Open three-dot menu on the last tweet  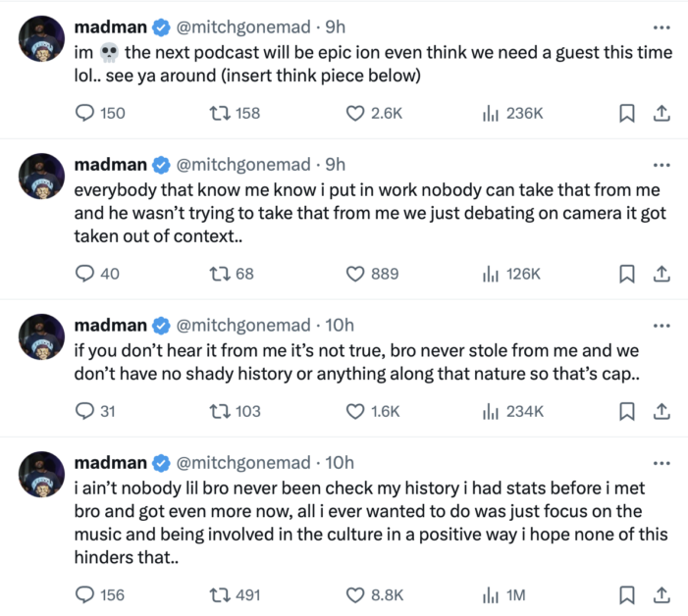pyautogui.click(x=662, y=463)
